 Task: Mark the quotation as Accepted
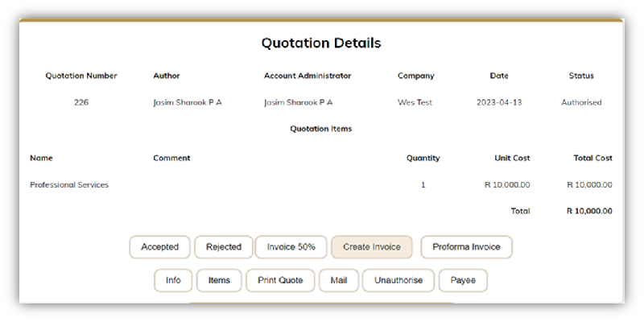(159, 247)
